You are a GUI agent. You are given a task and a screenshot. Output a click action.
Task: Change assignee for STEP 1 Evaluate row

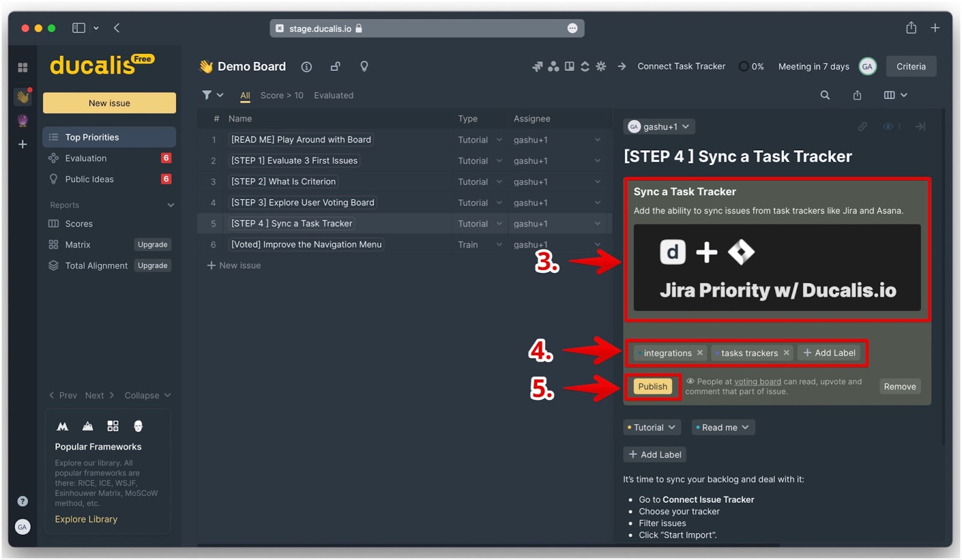(557, 160)
